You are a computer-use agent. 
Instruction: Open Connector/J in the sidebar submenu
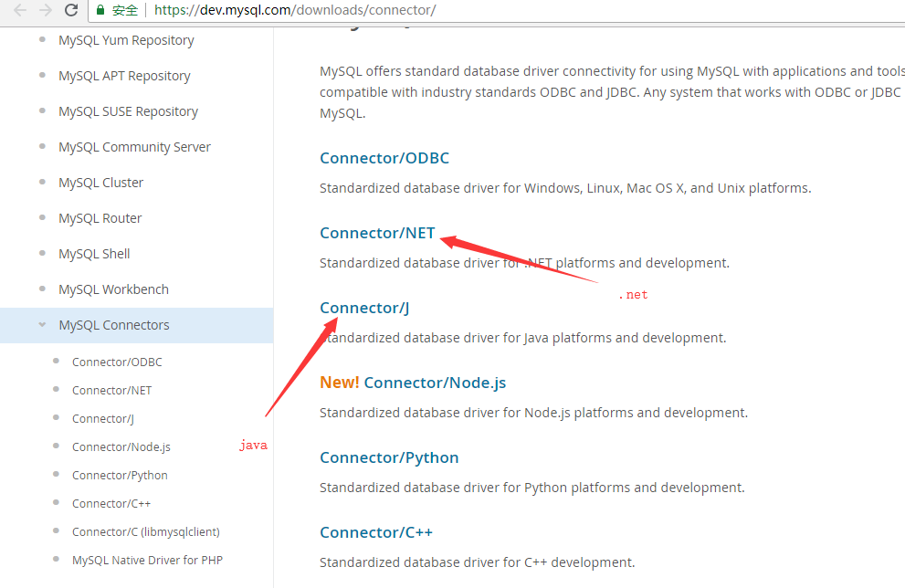click(102, 418)
